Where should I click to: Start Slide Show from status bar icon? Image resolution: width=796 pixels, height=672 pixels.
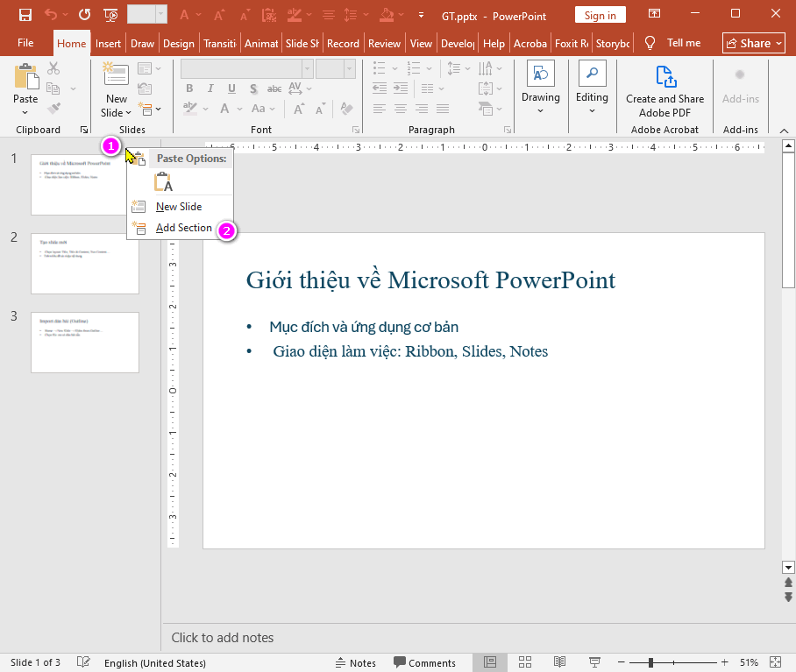(594, 662)
